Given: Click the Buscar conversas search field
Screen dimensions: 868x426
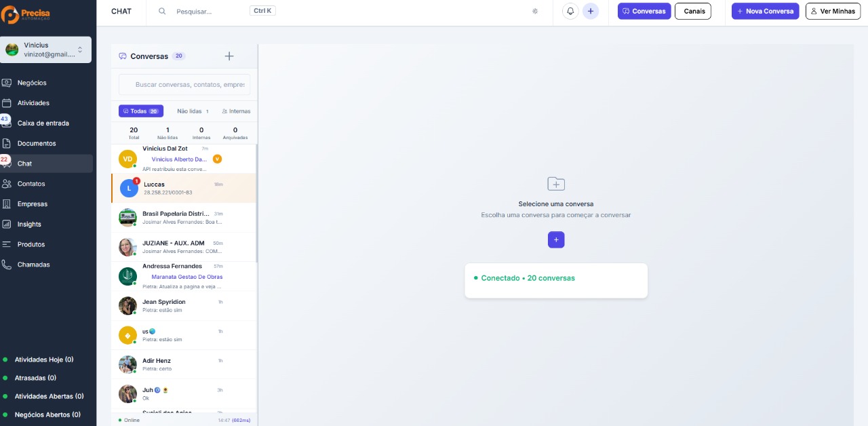Looking at the screenshot, I should (x=184, y=85).
